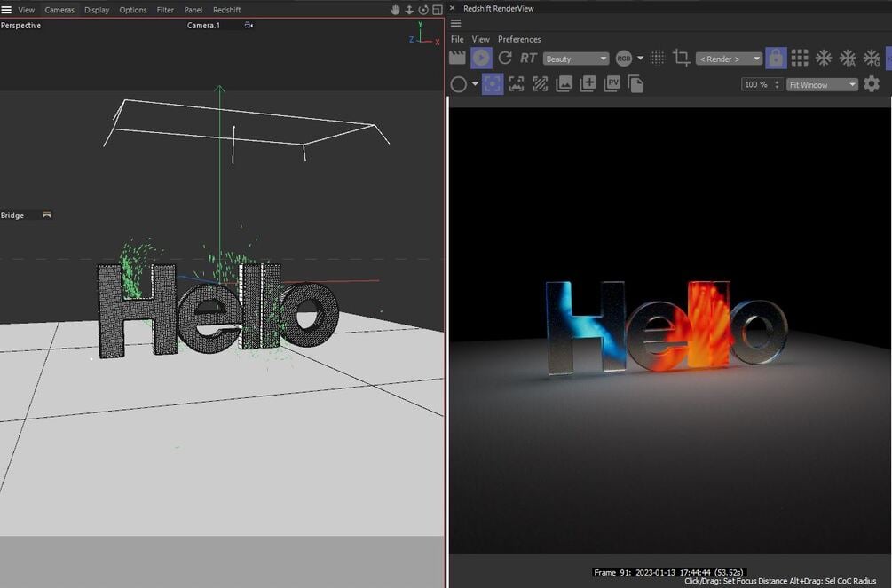The image size is (892, 588).
Task: Expand the RGB channel dropdown arrow
Action: pos(640,58)
